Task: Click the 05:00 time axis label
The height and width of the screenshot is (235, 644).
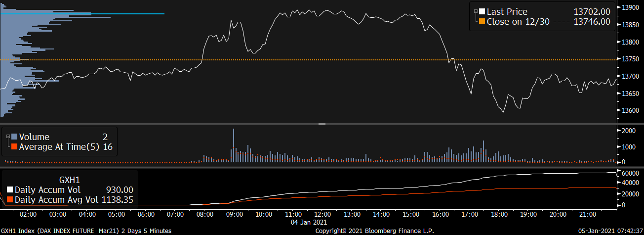Action: [117, 214]
